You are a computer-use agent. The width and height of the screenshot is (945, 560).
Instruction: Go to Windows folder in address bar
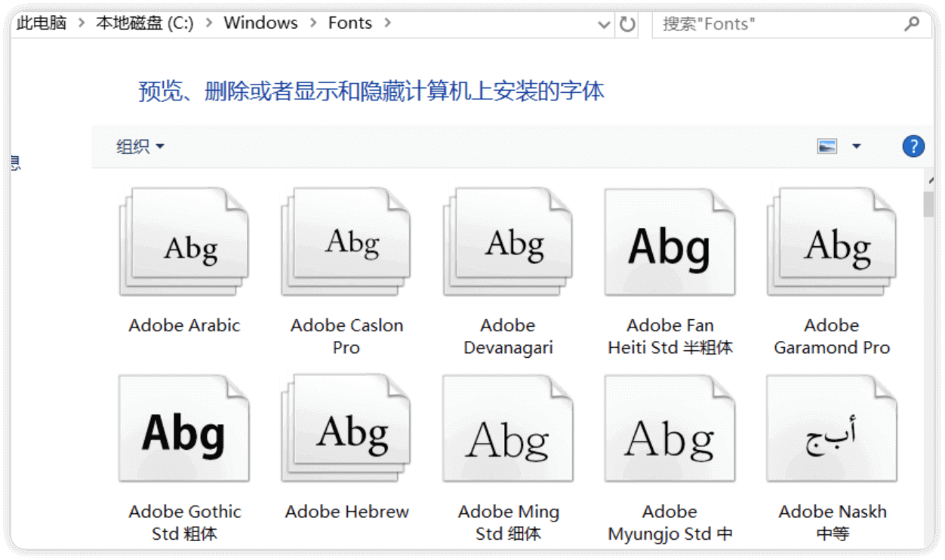pyautogui.click(x=260, y=23)
